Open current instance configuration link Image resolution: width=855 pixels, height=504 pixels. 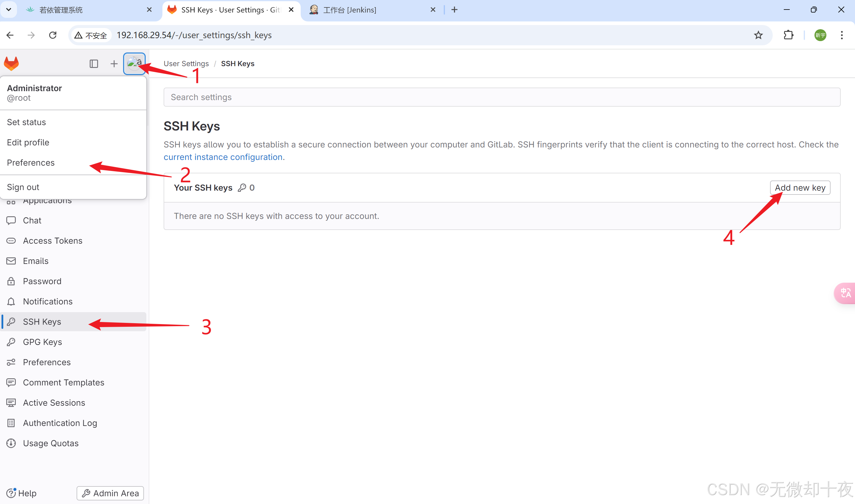coord(223,157)
